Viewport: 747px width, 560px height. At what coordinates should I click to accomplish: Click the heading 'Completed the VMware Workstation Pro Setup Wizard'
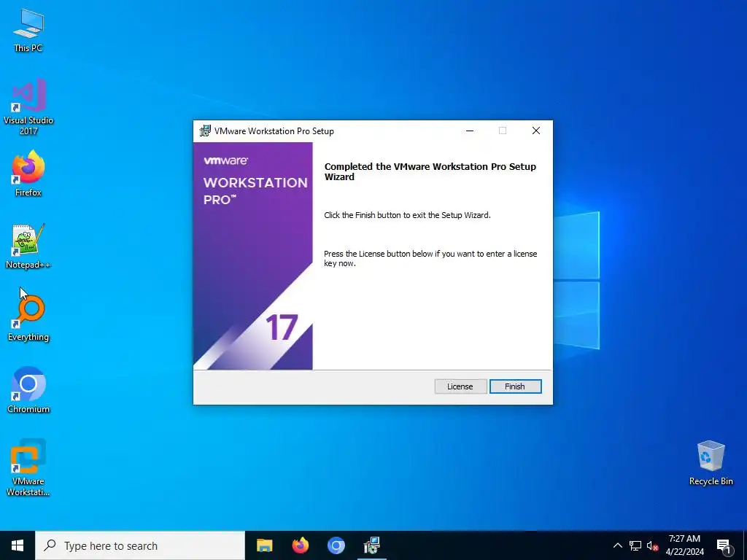430,171
